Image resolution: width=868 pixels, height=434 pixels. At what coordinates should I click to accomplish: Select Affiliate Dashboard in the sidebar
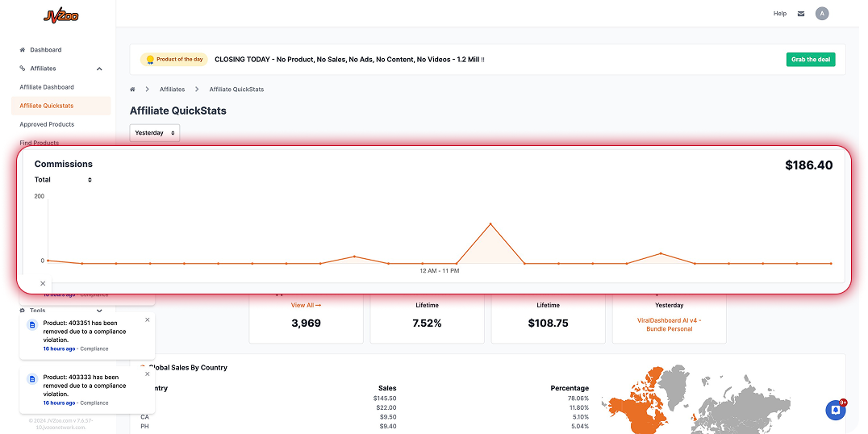click(47, 87)
